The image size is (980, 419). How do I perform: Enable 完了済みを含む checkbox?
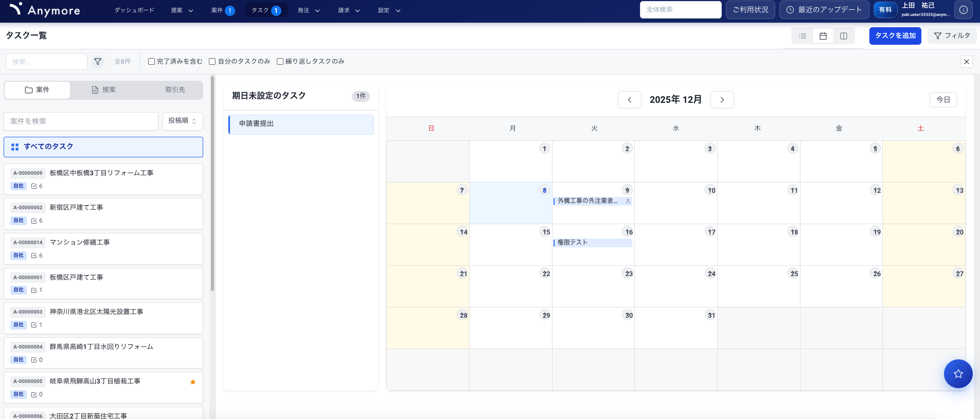(x=152, y=62)
